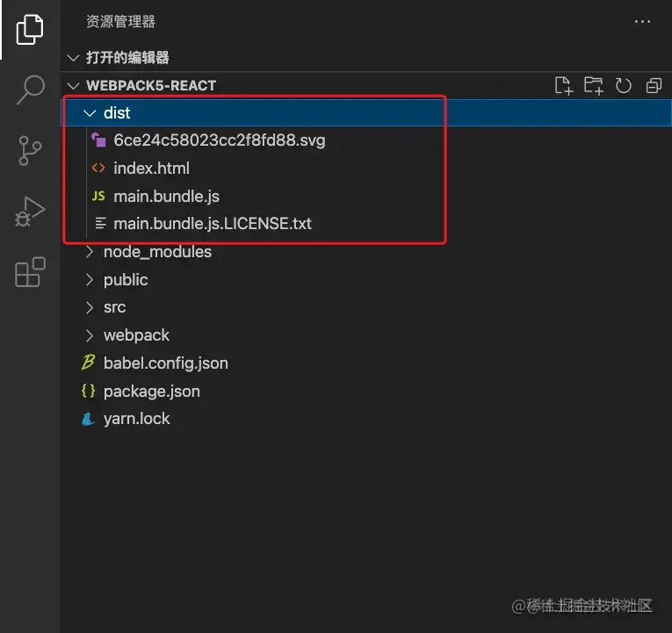Viewport: 672px width, 633px height.
Task: Collapse the WEBPACK5-REACT project section
Action: [73, 86]
